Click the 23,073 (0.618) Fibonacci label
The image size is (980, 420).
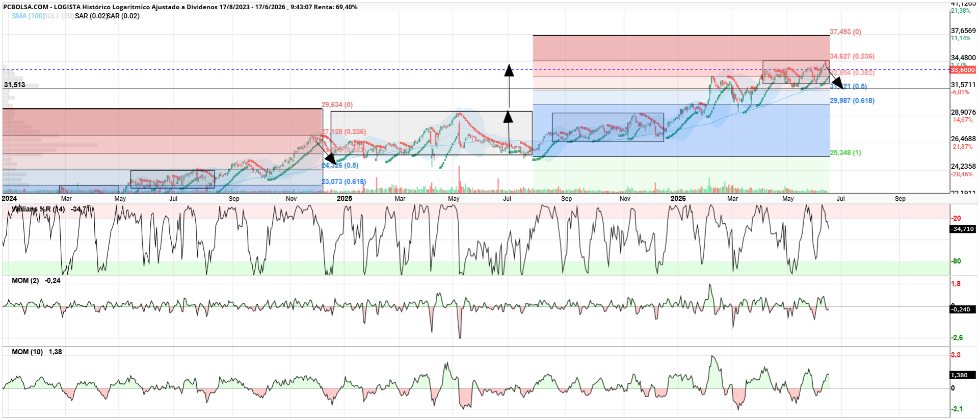click(x=344, y=181)
